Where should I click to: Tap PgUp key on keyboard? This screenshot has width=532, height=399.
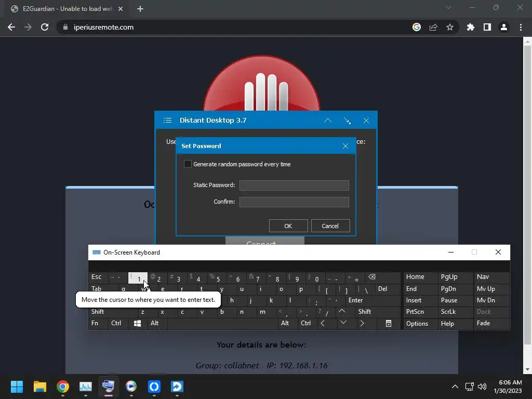point(455,277)
